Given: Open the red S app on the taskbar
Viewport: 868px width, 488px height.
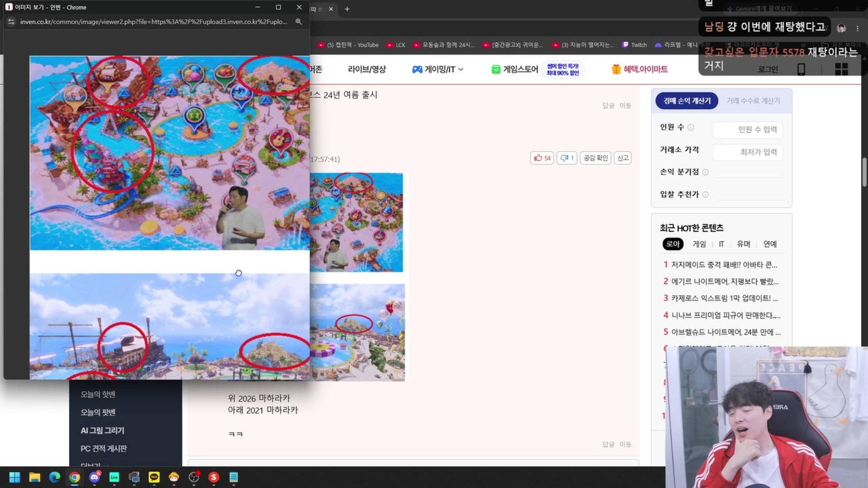Looking at the screenshot, I should point(214,477).
